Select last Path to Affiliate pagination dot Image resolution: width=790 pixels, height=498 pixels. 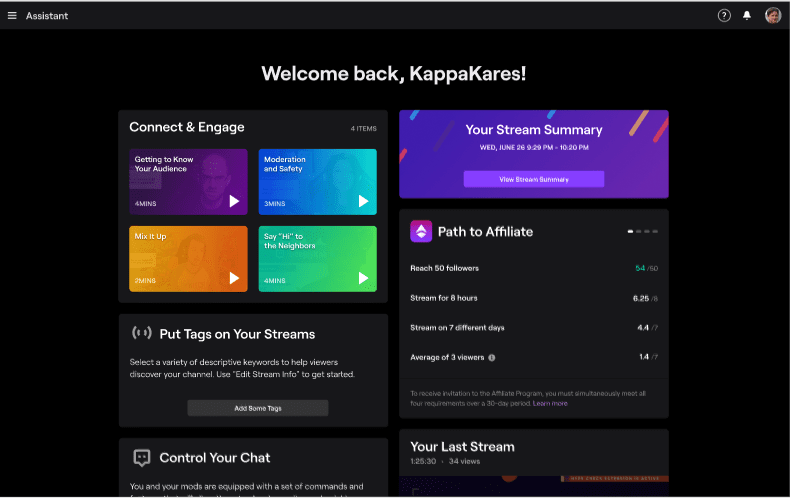pos(655,231)
